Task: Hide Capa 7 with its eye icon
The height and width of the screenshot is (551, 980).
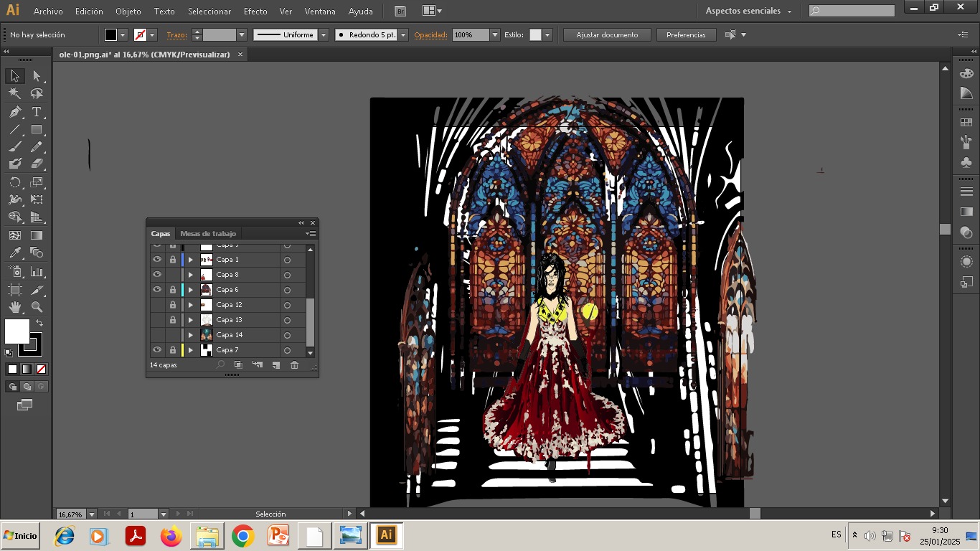Action: pos(156,350)
